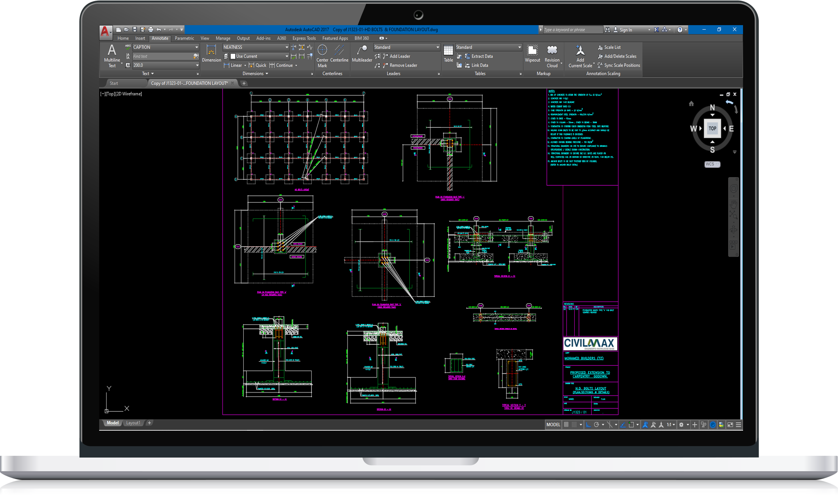Select the Wipeout tool
Viewport: 838px width, 504px height.
tap(532, 53)
